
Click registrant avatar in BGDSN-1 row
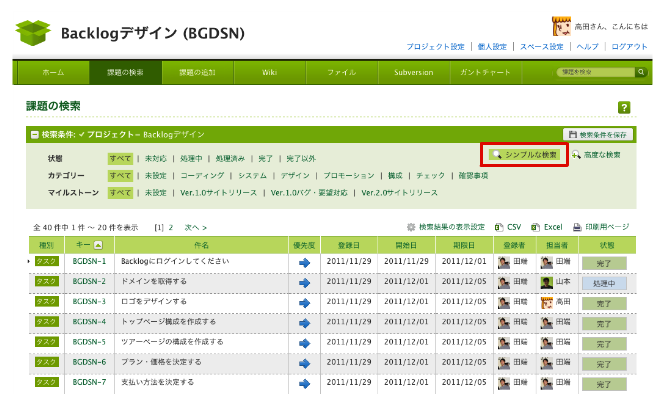[x=504, y=263]
